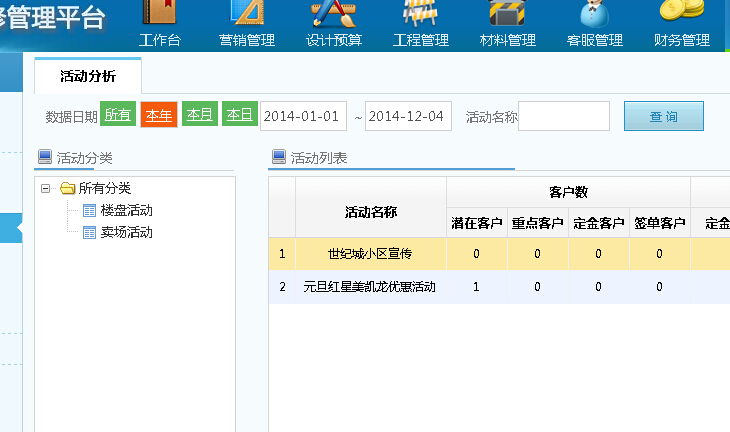Filter data by 本年 this year
The height and width of the screenshot is (432, 730).
click(158, 116)
